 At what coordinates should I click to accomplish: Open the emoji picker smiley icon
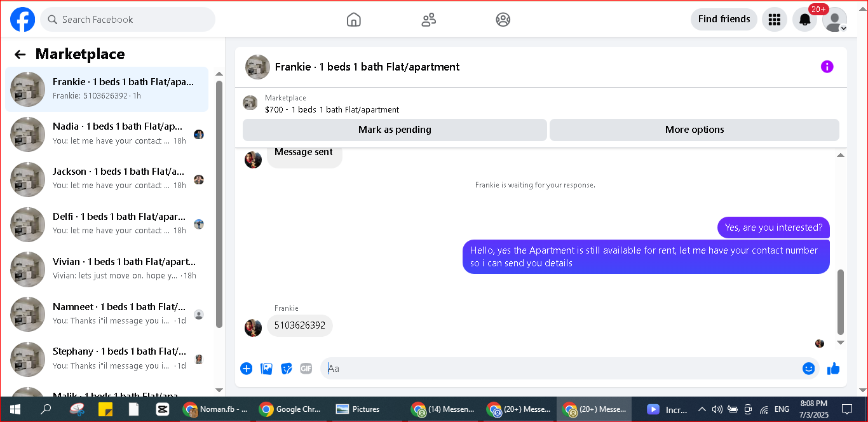pyautogui.click(x=808, y=369)
